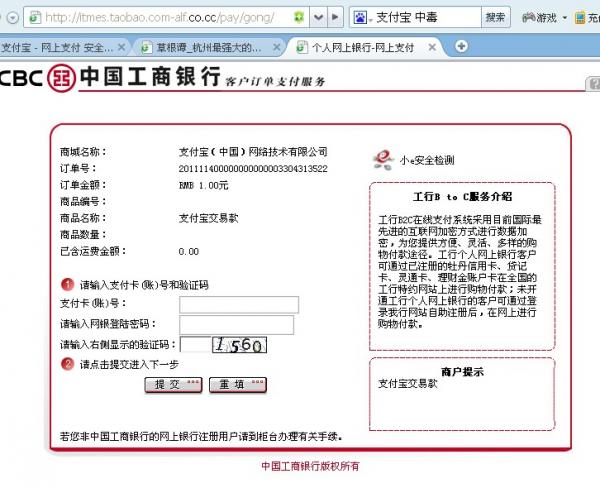The image size is (600, 488).
Task: Click the captcha image showing 1560
Action: tap(239, 344)
